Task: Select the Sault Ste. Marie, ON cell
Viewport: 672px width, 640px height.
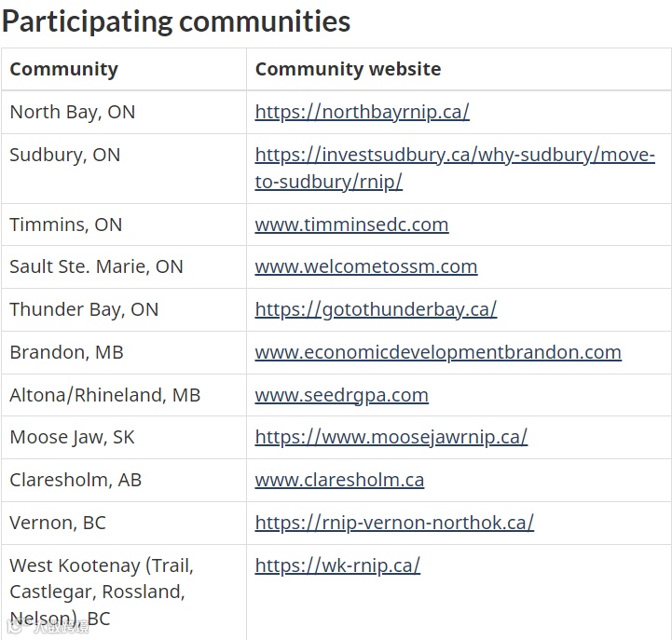Action: pyautogui.click(x=96, y=266)
